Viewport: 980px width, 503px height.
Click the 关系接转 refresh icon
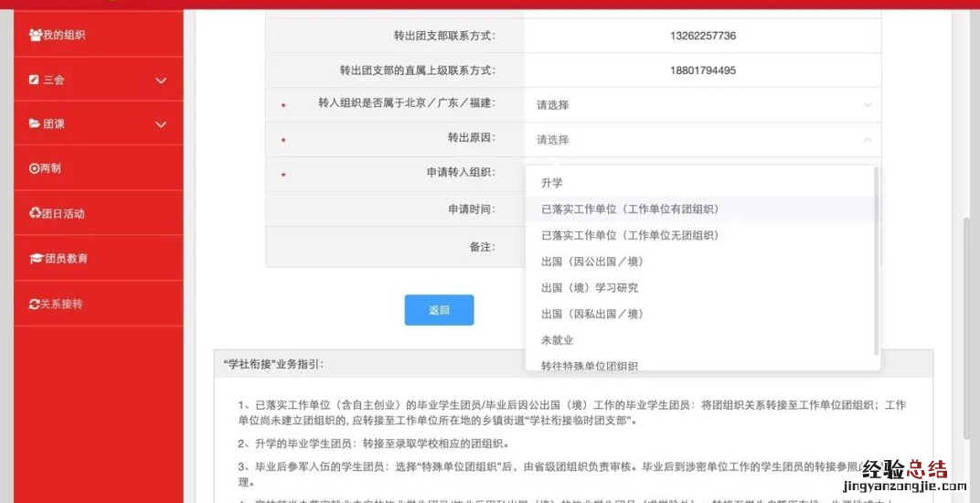[35, 304]
